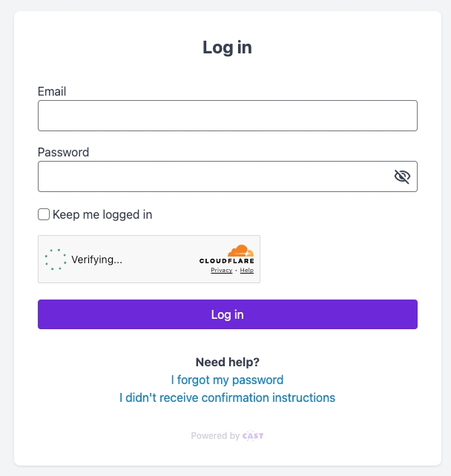Focus the Email input field
The width and height of the screenshot is (451, 476).
228,116
